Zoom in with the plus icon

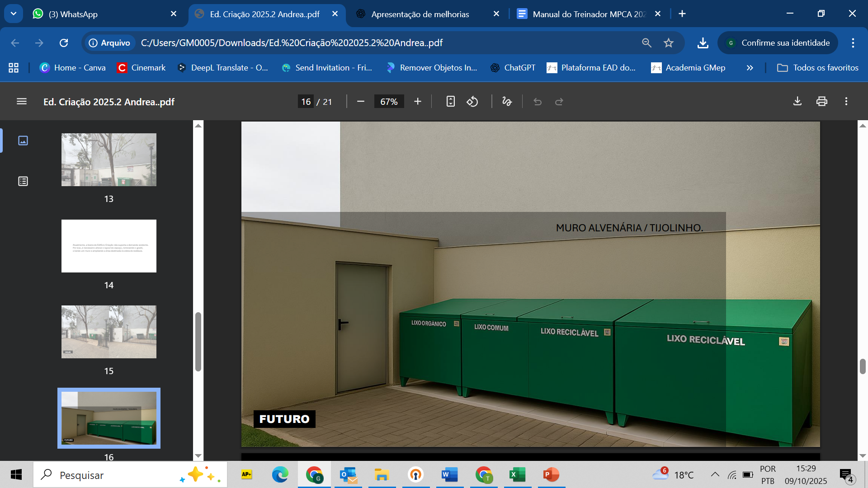point(418,102)
